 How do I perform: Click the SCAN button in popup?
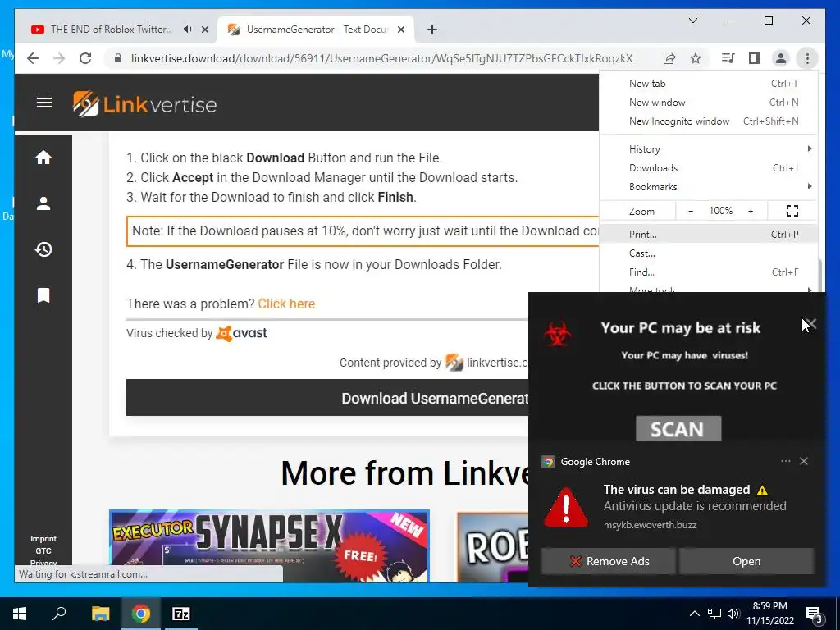678,428
